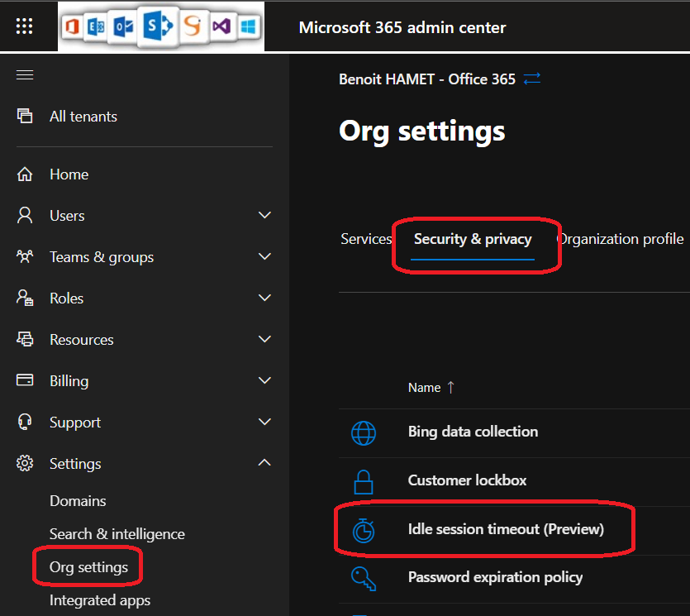Switch to the Organization profile tab

point(621,239)
